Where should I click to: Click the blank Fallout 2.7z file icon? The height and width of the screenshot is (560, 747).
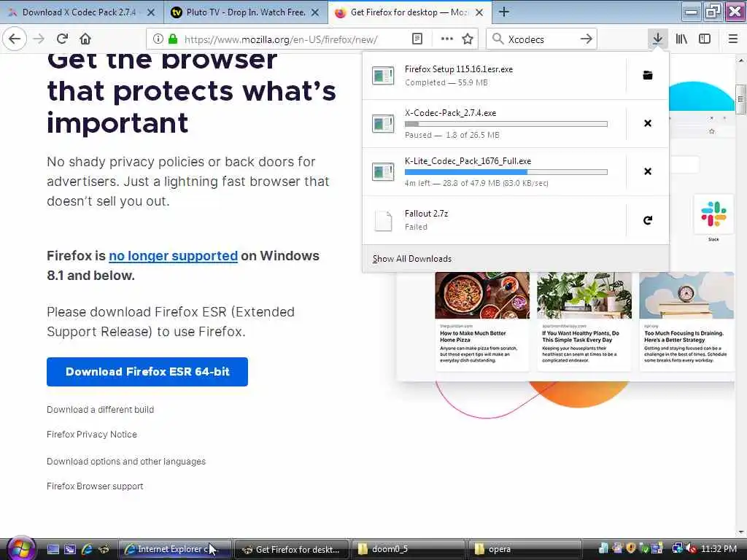pos(383,220)
